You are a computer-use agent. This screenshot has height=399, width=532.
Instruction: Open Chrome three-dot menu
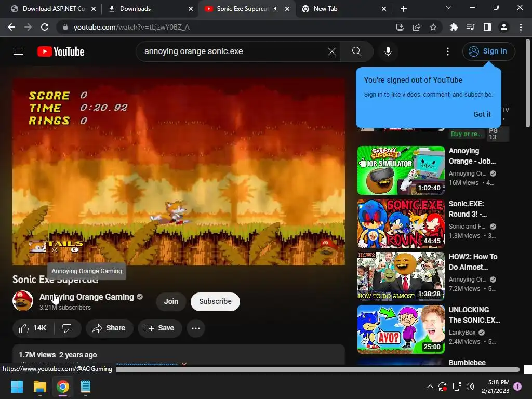point(521,27)
